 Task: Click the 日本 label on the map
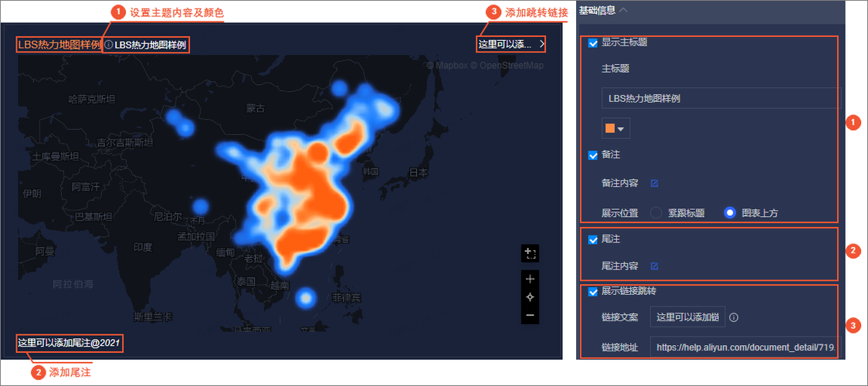[x=419, y=172]
